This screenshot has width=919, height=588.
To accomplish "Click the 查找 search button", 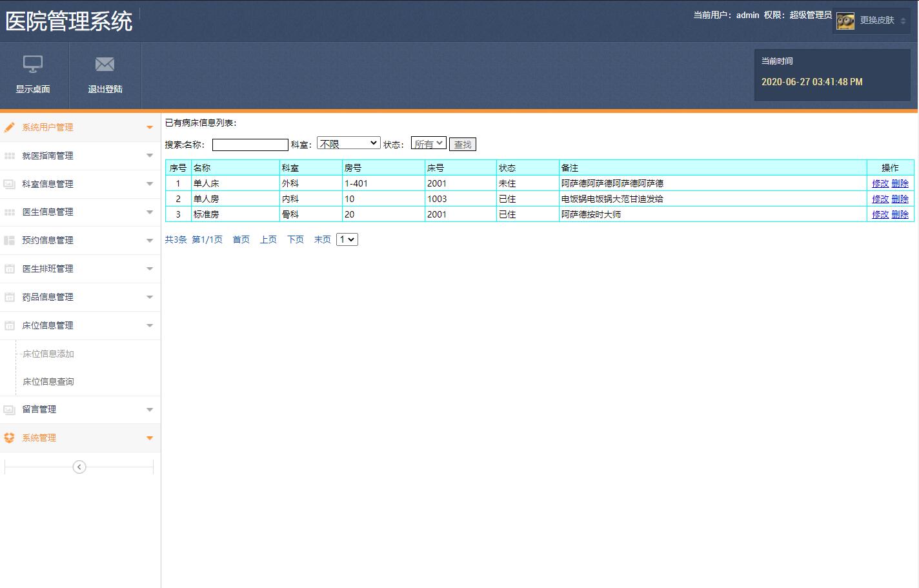I will click(463, 143).
